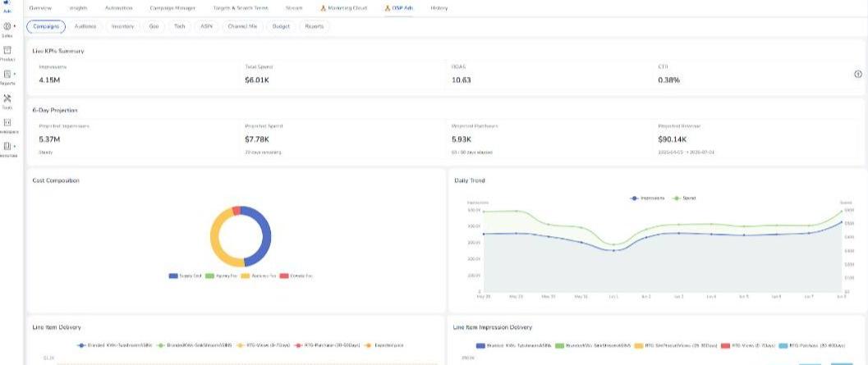This screenshot has height=365, width=868.
Task: Select the Audience pill
Action: coord(85,26)
